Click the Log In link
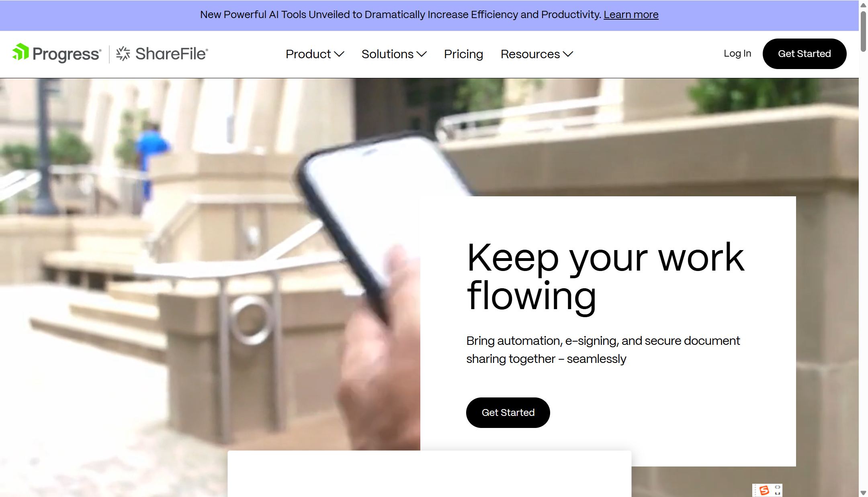The image size is (868, 497). pyautogui.click(x=737, y=53)
